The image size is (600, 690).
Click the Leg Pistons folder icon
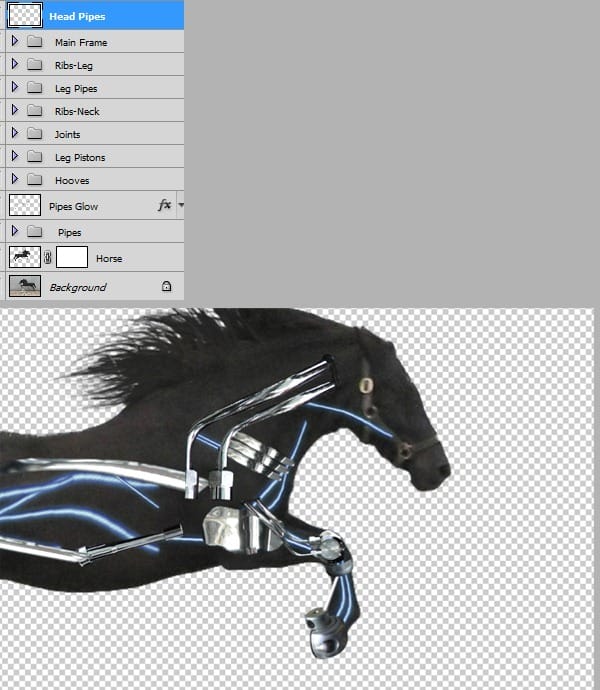34,157
